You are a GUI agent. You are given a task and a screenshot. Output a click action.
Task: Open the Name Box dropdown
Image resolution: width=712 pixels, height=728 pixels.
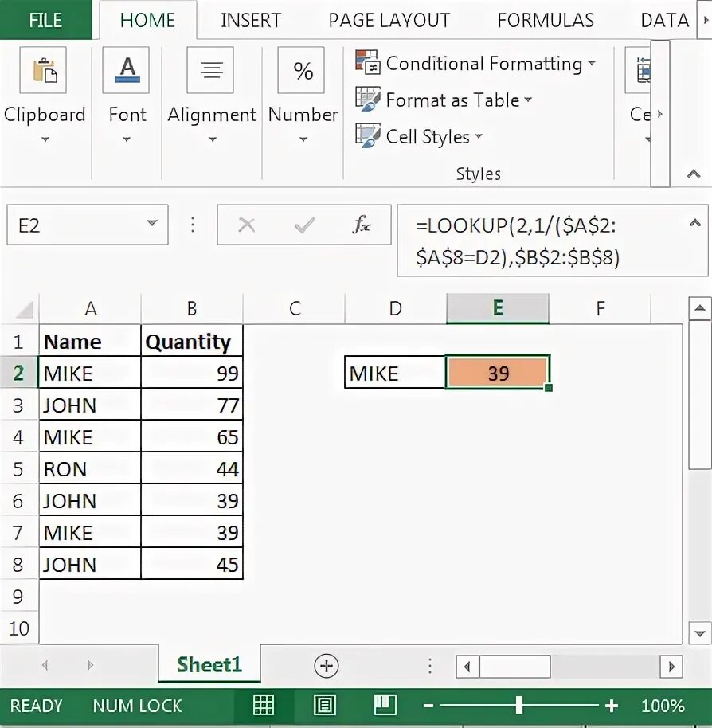tap(154, 224)
